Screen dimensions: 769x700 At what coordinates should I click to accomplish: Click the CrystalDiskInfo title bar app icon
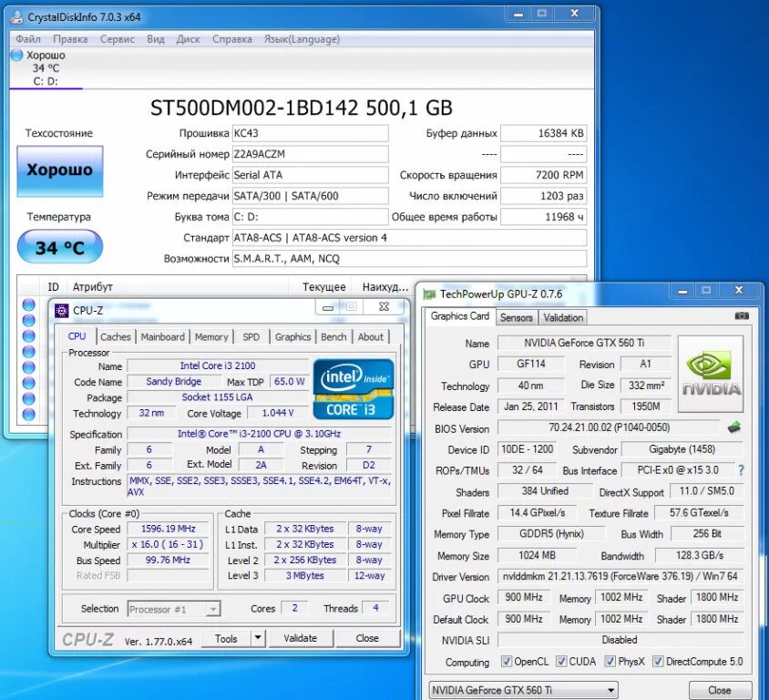click(x=16, y=17)
